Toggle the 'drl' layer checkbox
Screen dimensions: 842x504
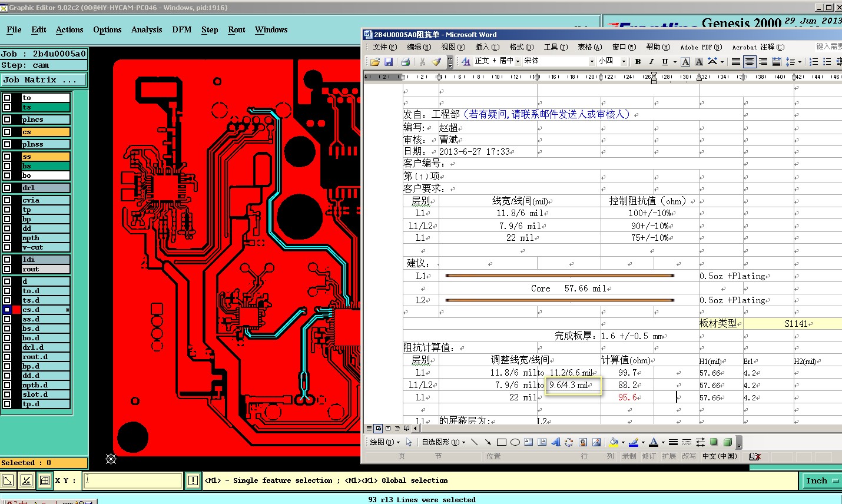7,188
